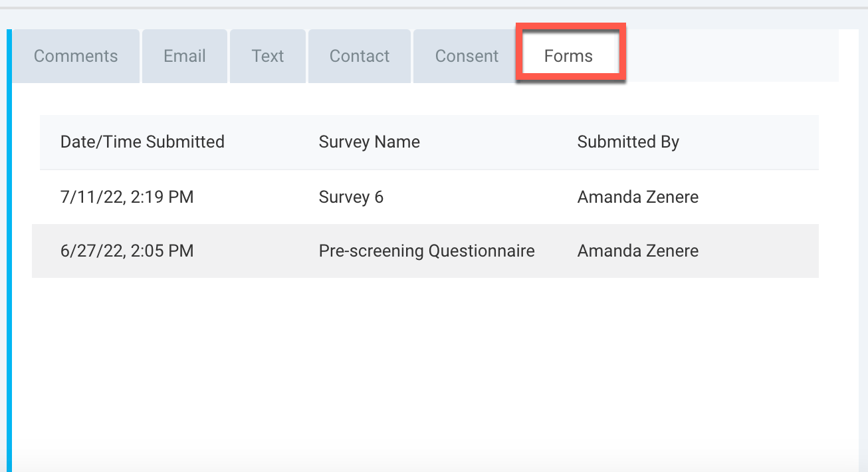The width and height of the screenshot is (868, 472).
Task: Select the Text tab
Action: (268, 57)
